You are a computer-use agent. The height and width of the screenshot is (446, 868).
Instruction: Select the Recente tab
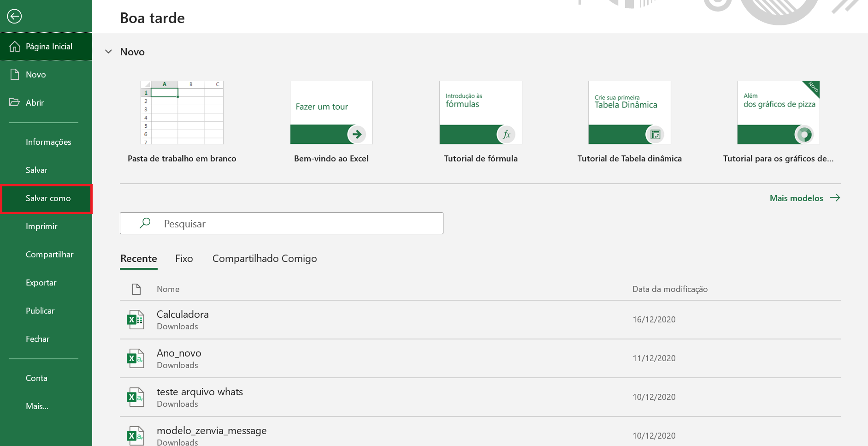click(139, 258)
